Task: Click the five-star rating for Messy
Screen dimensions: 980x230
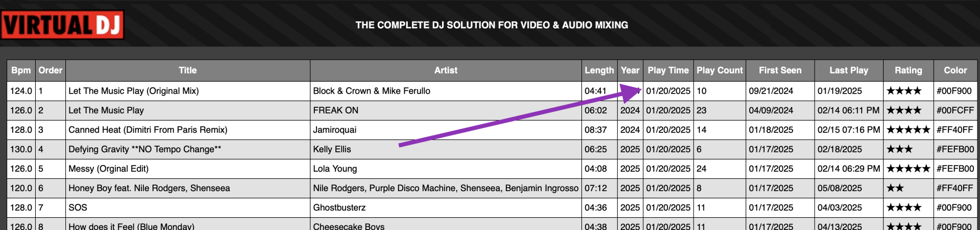Action: tap(908, 169)
